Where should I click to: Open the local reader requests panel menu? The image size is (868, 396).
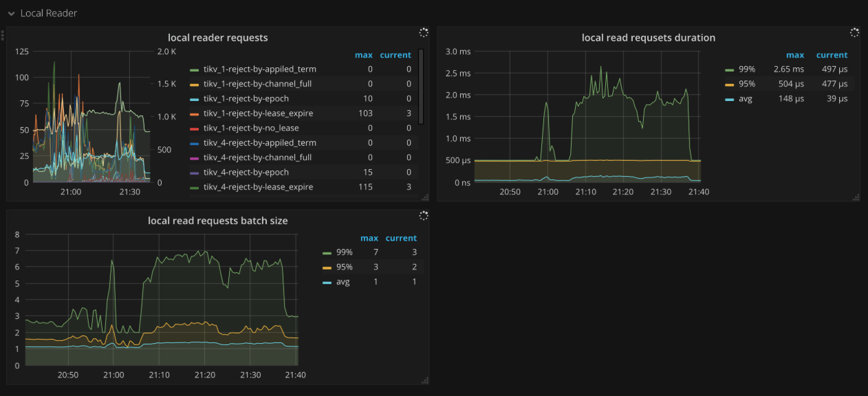(x=218, y=38)
